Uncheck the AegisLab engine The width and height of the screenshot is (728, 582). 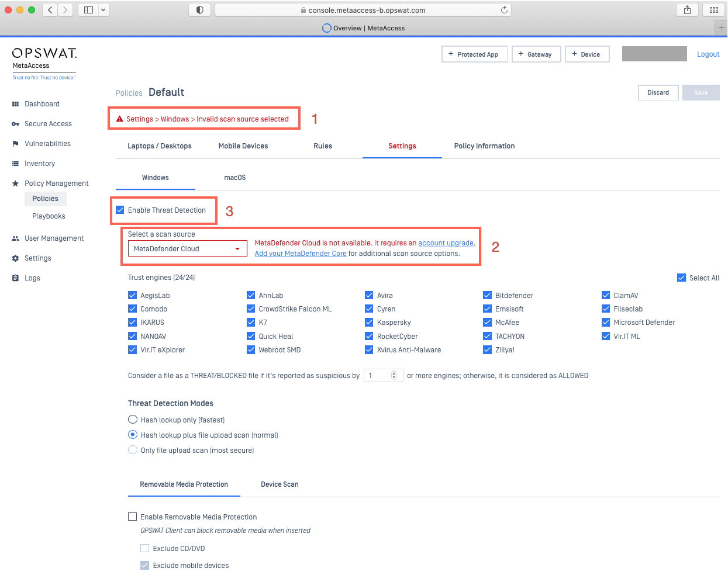[x=132, y=295]
